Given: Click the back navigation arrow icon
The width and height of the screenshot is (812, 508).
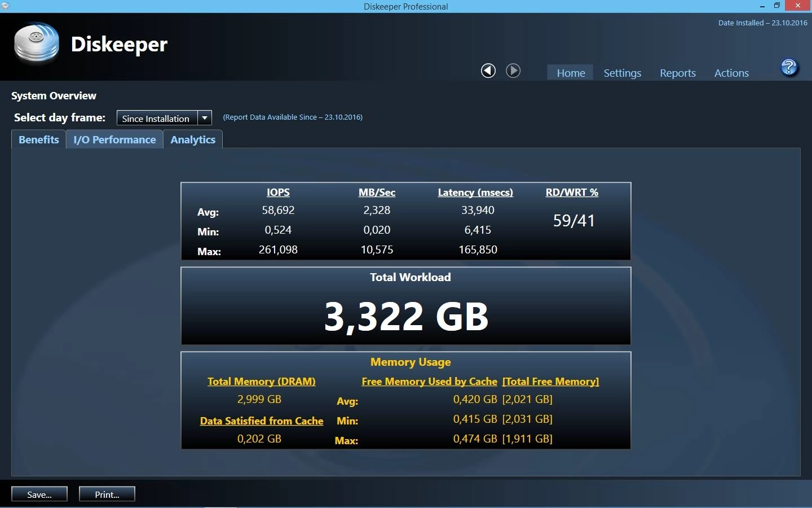Looking at the screenshot, I should click(x=488, y=71).
